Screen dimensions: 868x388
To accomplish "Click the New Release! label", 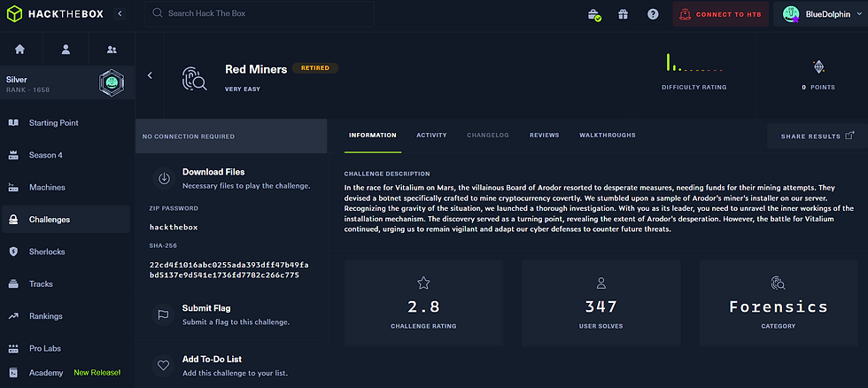I will (97, 373).
